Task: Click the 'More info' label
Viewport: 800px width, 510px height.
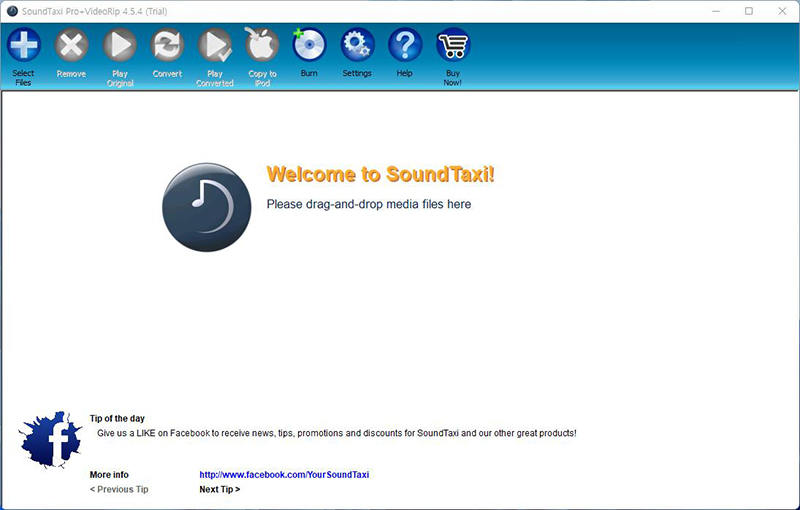Action: [109, 474]
